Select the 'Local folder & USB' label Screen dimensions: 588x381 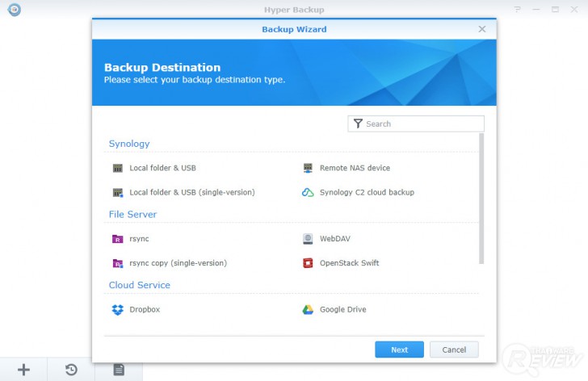(163, 168)
